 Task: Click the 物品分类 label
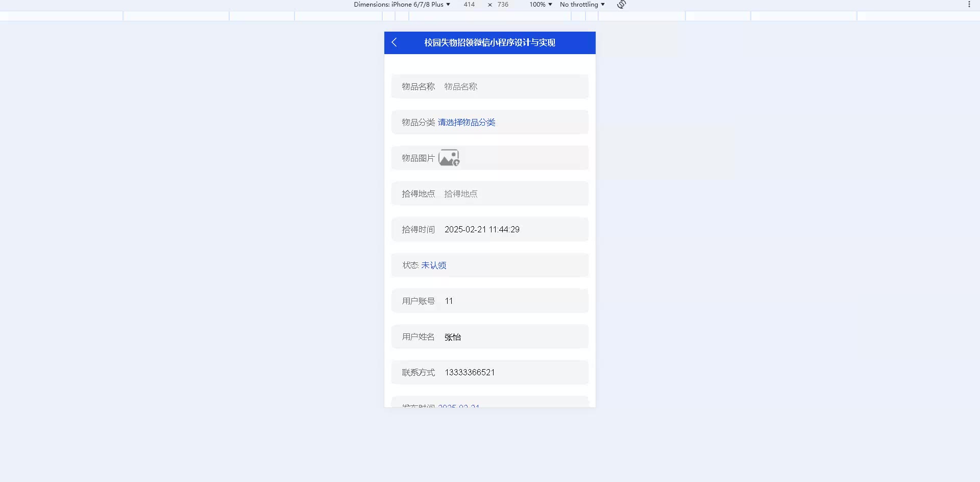418,122
